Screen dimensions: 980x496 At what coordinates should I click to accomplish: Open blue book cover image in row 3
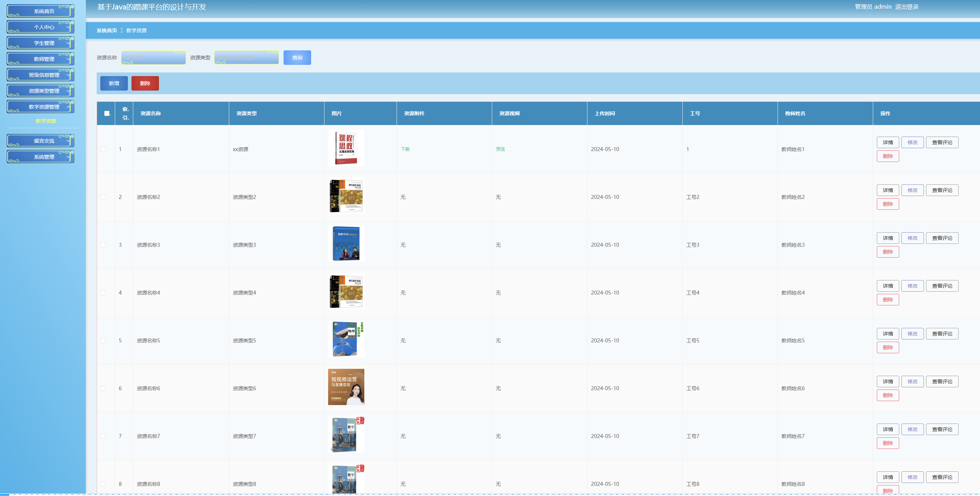pos(346,243)
